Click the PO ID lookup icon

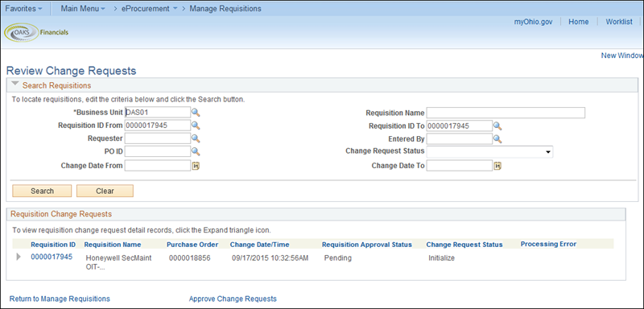(x=196, y=152)
